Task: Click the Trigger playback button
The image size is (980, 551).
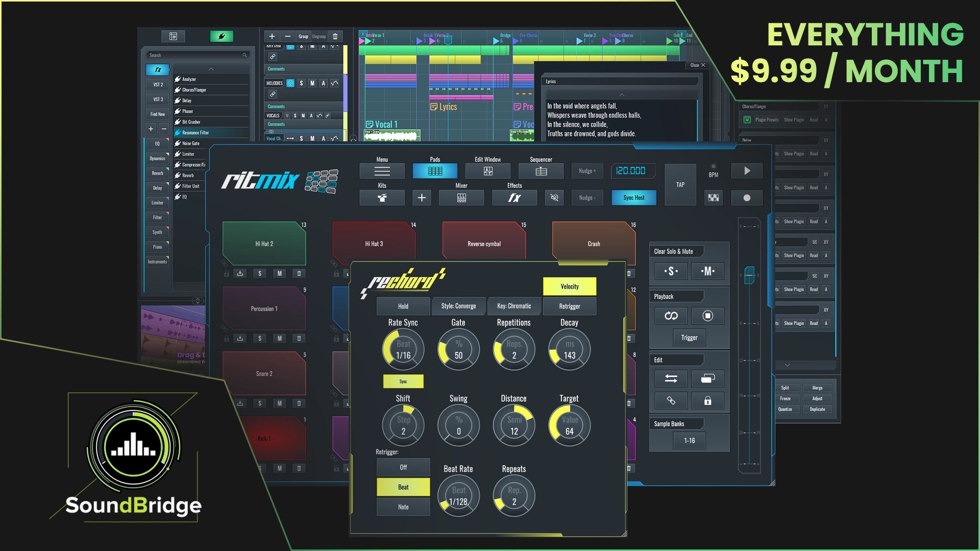Action: click(689, 338)
